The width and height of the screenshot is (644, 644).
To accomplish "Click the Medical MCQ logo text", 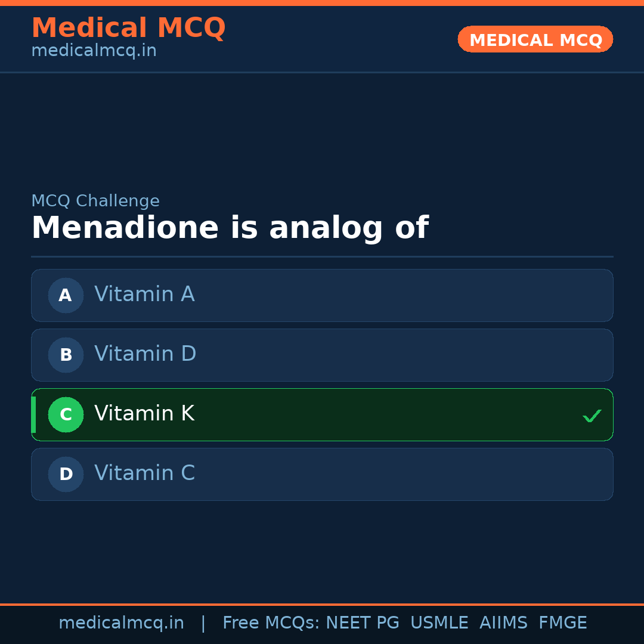I will click(128, 27).
